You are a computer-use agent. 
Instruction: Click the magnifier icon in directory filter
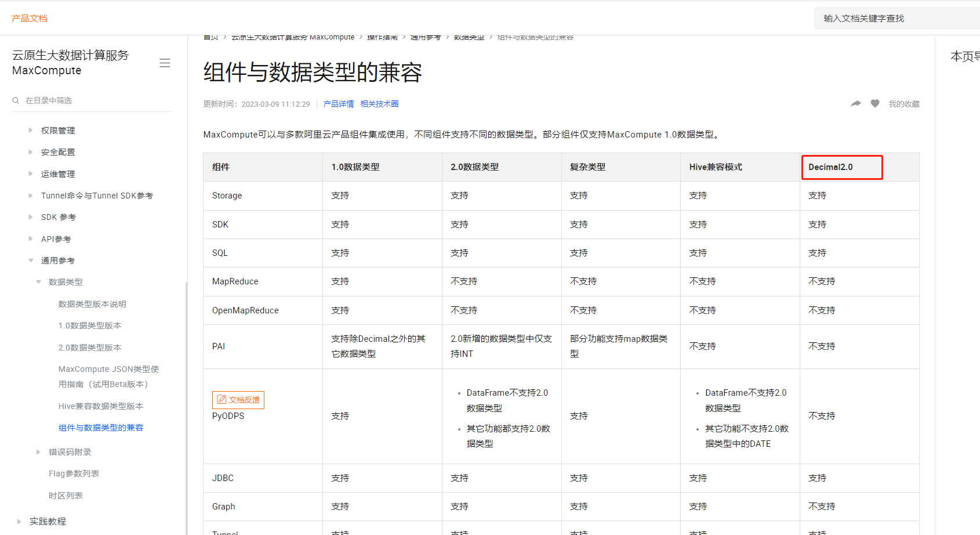coord(16,100)
